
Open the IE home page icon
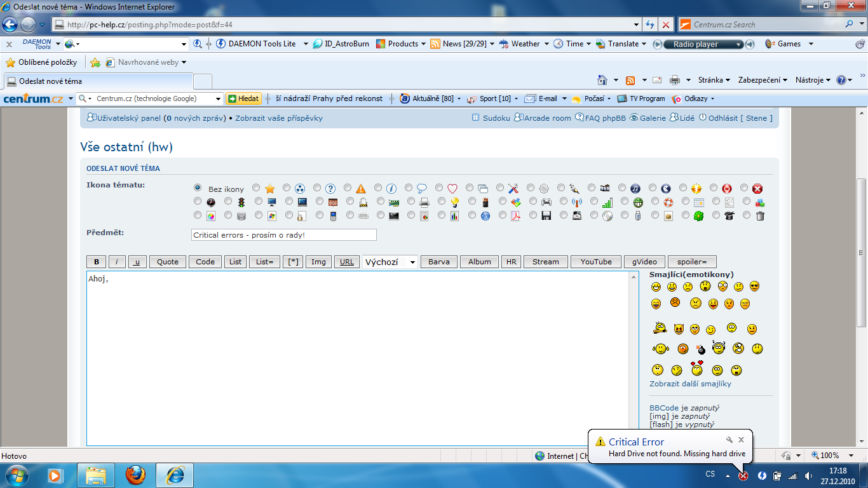602,80
